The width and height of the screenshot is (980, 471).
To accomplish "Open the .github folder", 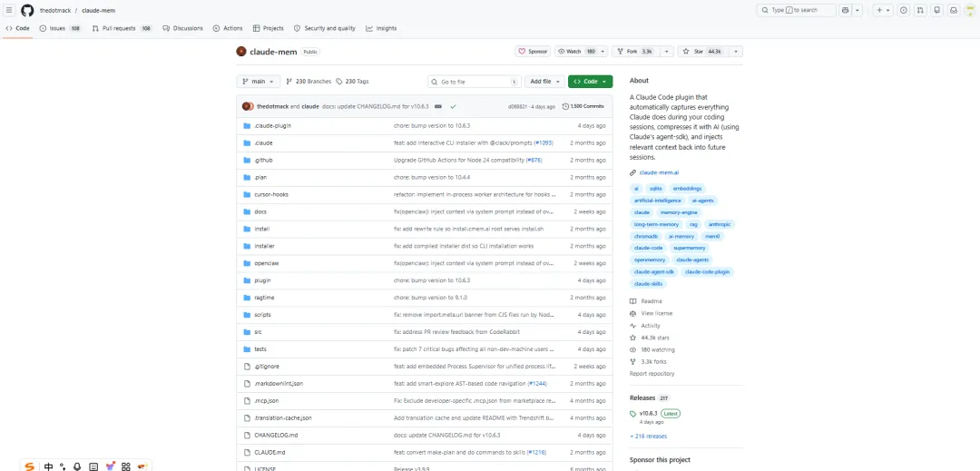I will tap(263, 160).
